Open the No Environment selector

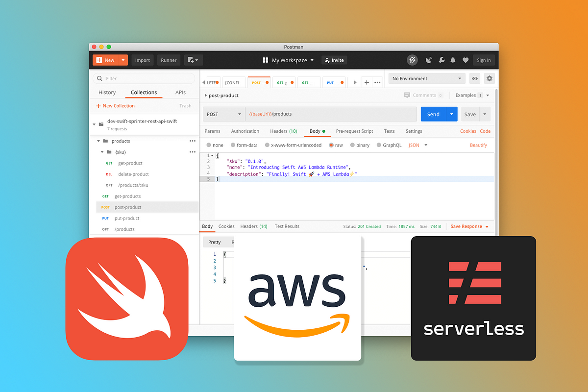point(426,78)
